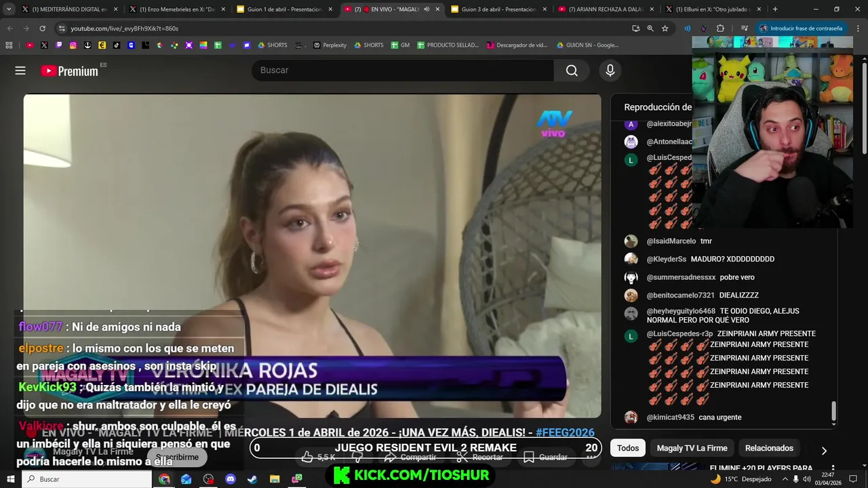Click @kimicat9435 chat author
This screenshot has height=488, width=868.
tap(670, 418)
